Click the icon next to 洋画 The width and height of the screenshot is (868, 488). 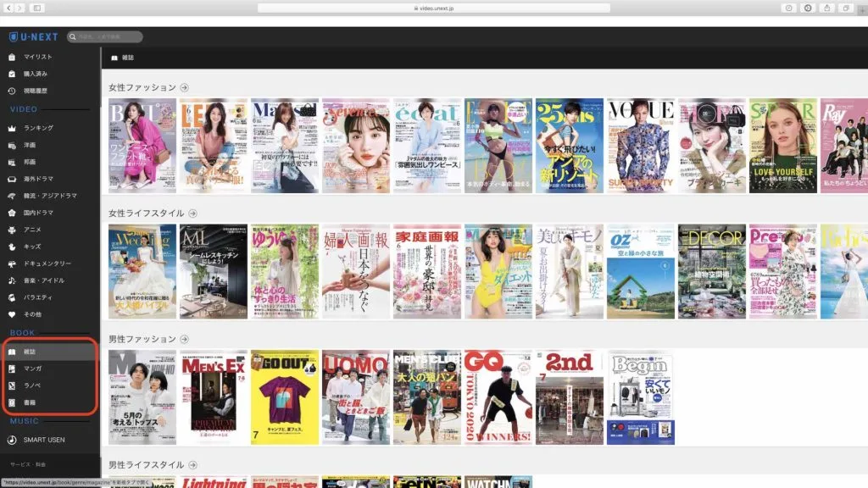tap(12, 146)
